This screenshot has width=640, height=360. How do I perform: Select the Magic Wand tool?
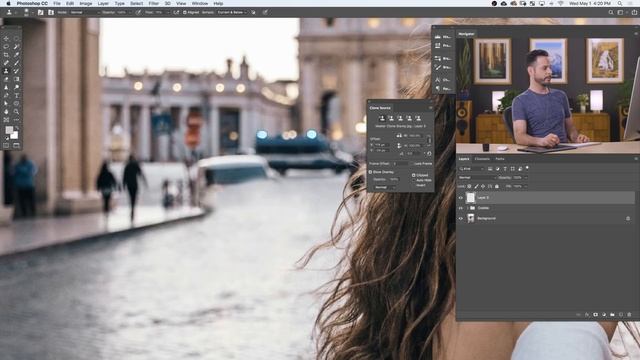coord(16,47)
